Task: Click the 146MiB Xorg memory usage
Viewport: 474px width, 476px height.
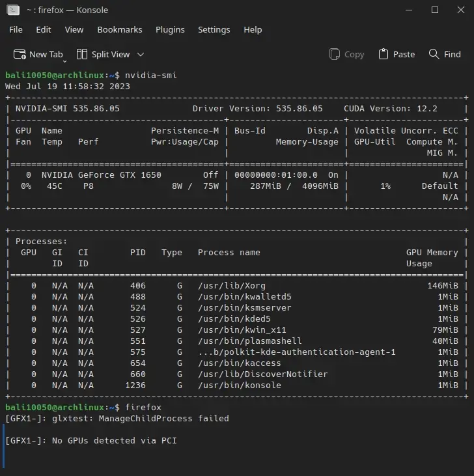Action: [x=443, y=286]
